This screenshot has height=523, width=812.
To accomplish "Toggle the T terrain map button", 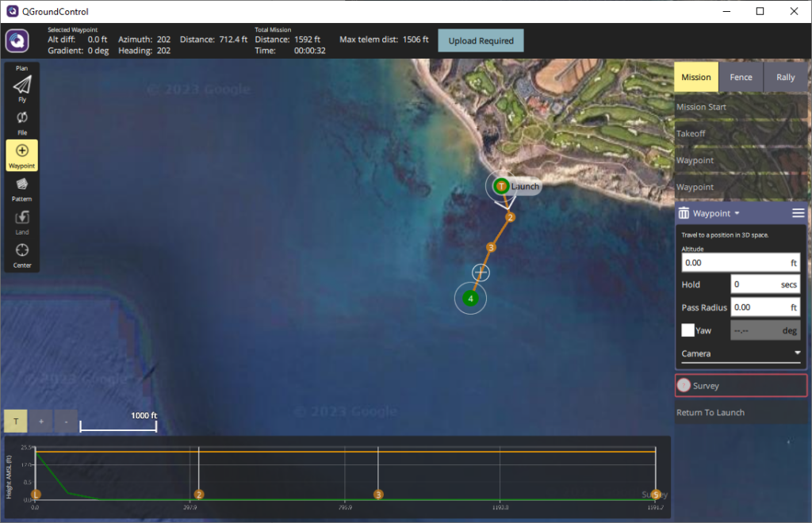I will [15, 422].
